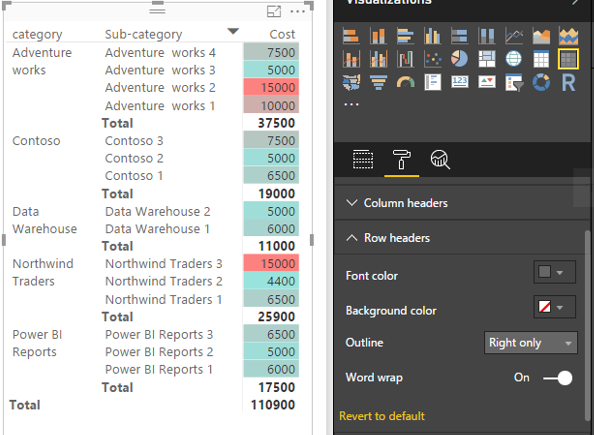The width and height of the screenshot is (594, 435).
Task: Click Data Warehouse total 11000
Action: click(x=277, y=246)
